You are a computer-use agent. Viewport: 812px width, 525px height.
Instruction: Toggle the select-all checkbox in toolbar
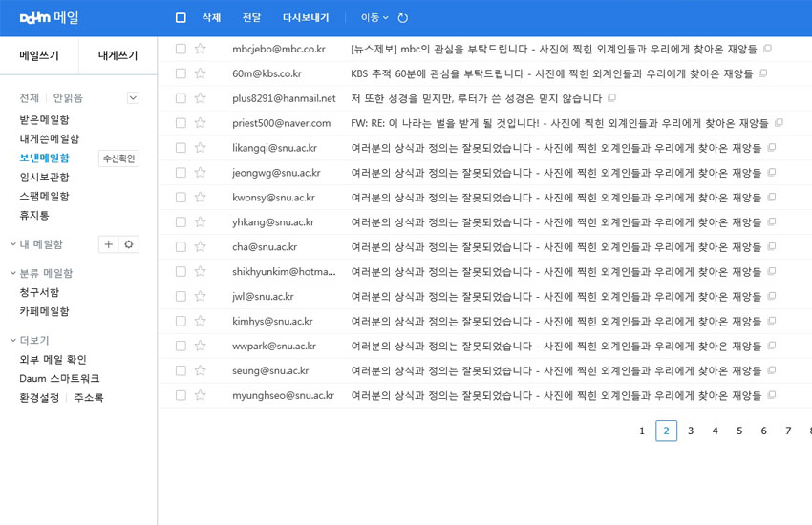pyautogui.click(x=181, y=18)
